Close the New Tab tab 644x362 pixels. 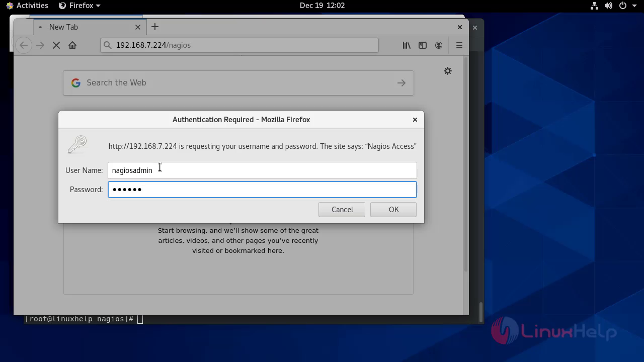pos(138,27)
